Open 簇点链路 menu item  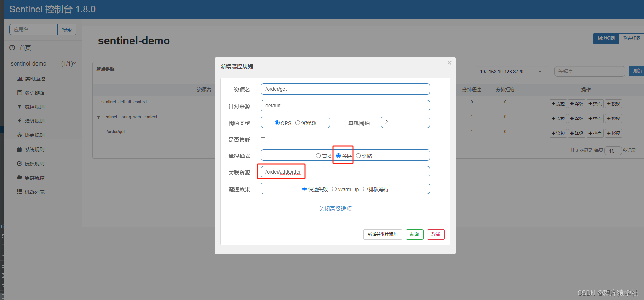pos(34,92)
